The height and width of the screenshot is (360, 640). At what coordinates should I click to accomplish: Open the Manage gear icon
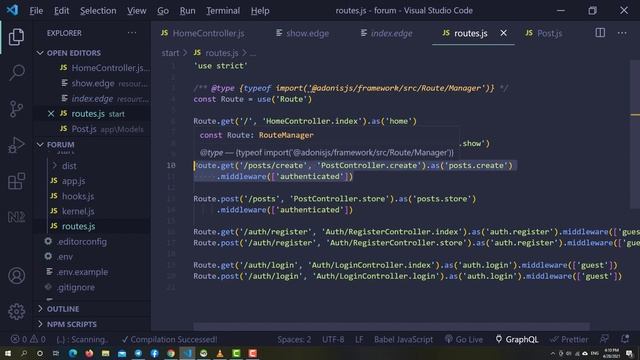click(x=16, y=312)
